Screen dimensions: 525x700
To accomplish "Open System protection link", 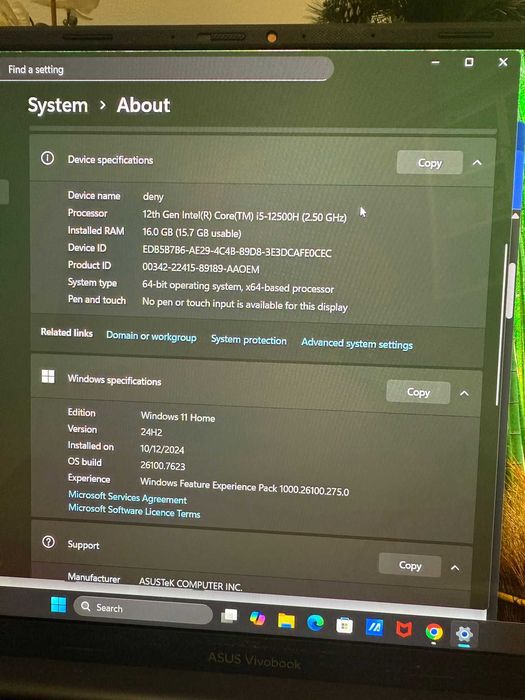I will click(249, 340).
